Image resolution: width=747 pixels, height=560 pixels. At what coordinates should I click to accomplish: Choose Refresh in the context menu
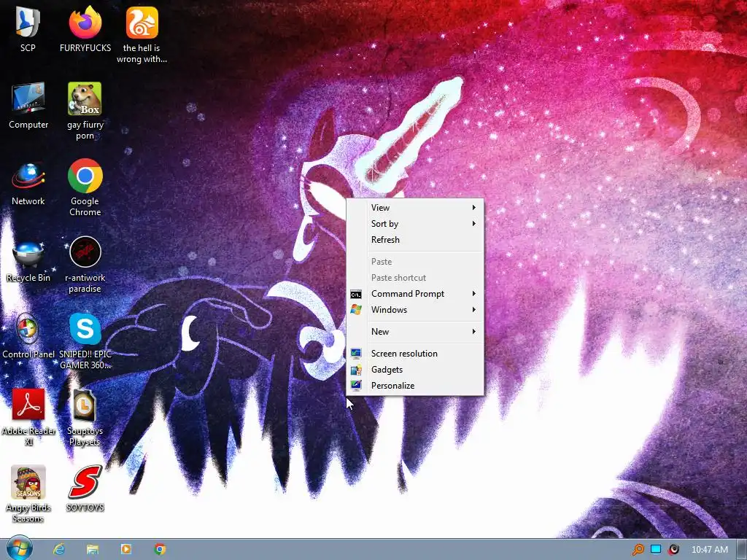415,240
